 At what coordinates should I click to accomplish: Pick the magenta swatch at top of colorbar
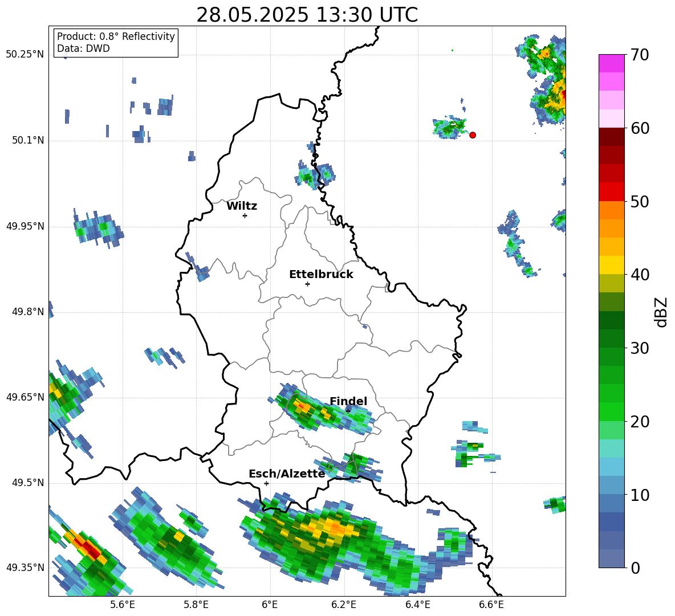[x=611, y=63]
